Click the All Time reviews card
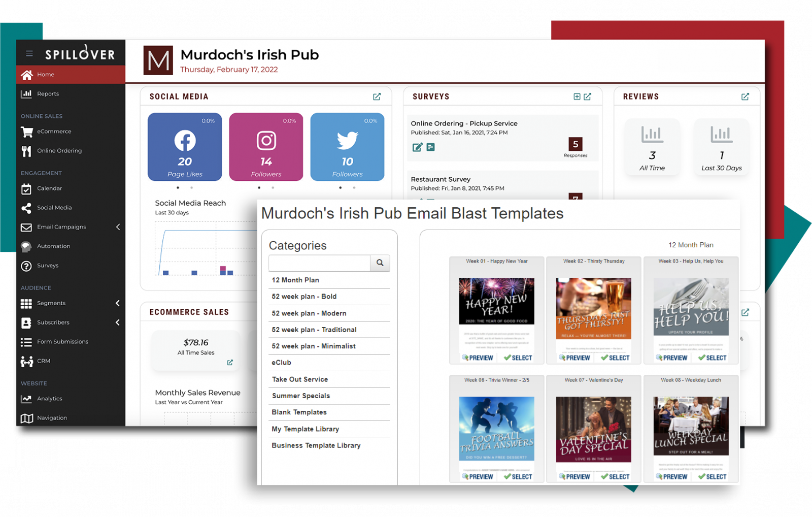The image size is (812, 517). click(x=652, y=147)
